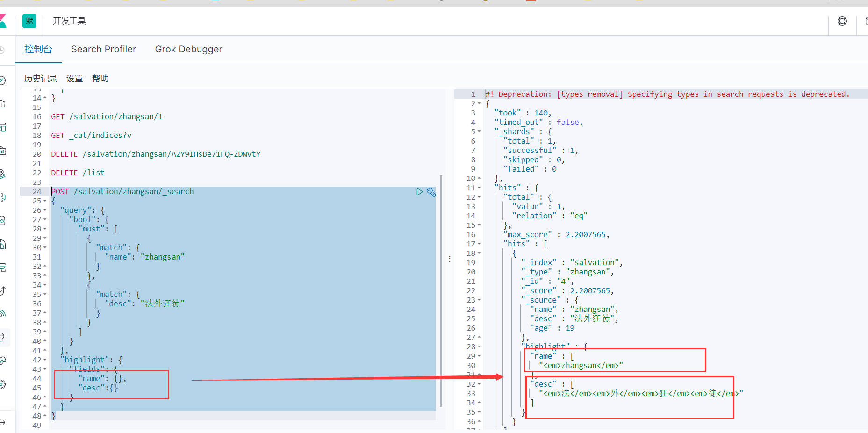Click "_index" : "salvation" in output
The image size is (868, 433).
tap(572, 263)
